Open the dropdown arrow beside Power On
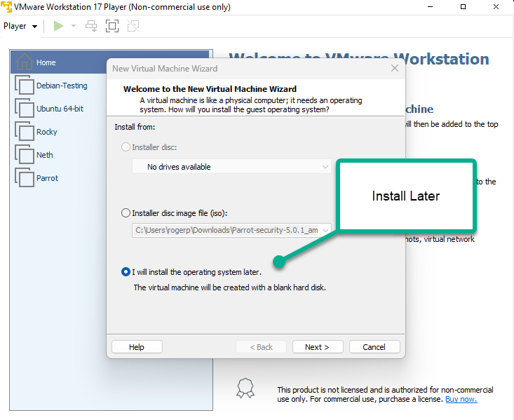This screenshot has width=514, height=420. pos(73,26)
